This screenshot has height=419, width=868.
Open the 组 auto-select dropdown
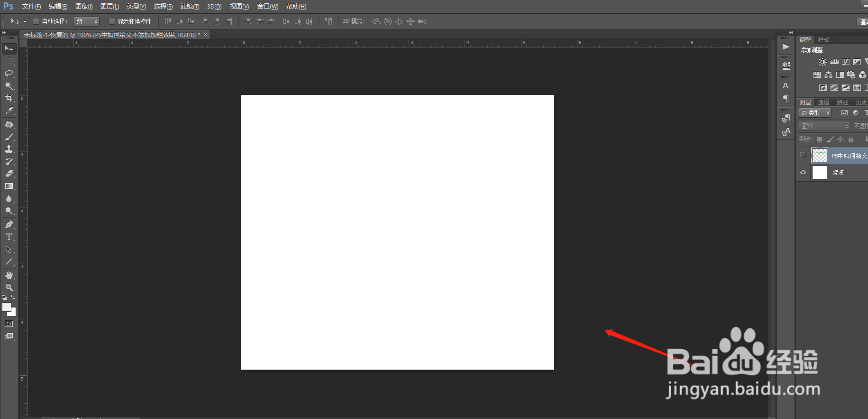click(x=86, y=21)
